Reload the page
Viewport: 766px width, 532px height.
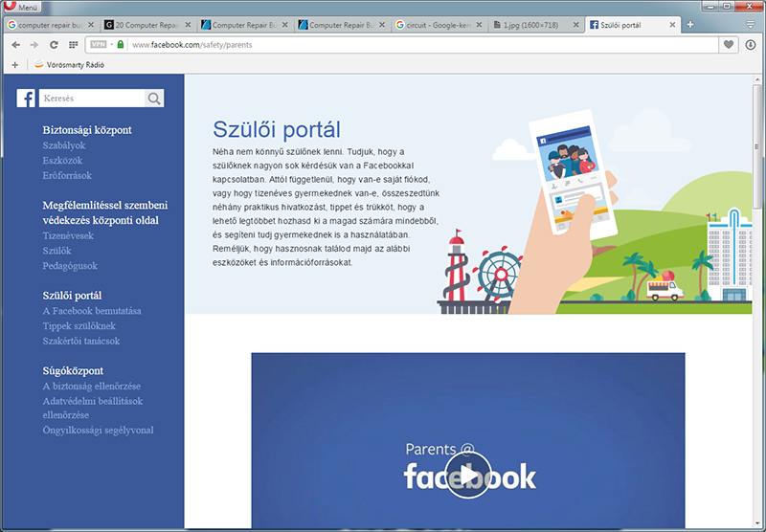click(x=54, y=45)
